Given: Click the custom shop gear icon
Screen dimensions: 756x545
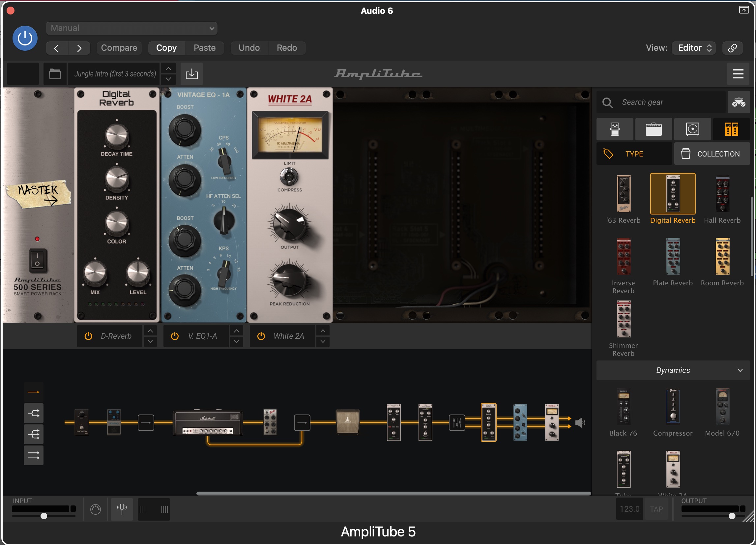Looking at the screenshot, I should pos(739,102).
